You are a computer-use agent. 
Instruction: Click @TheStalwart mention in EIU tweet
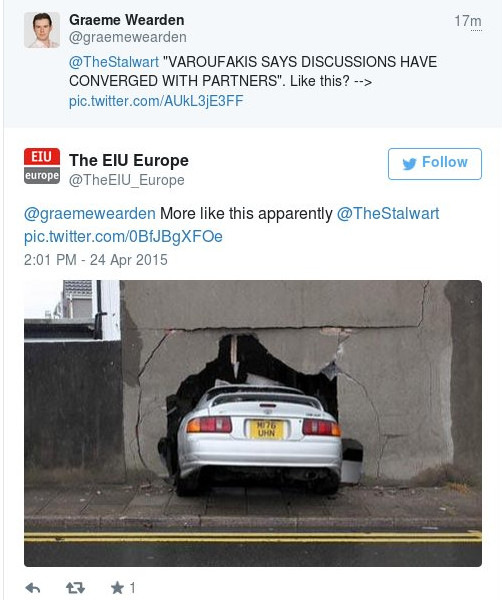point(388,214)
